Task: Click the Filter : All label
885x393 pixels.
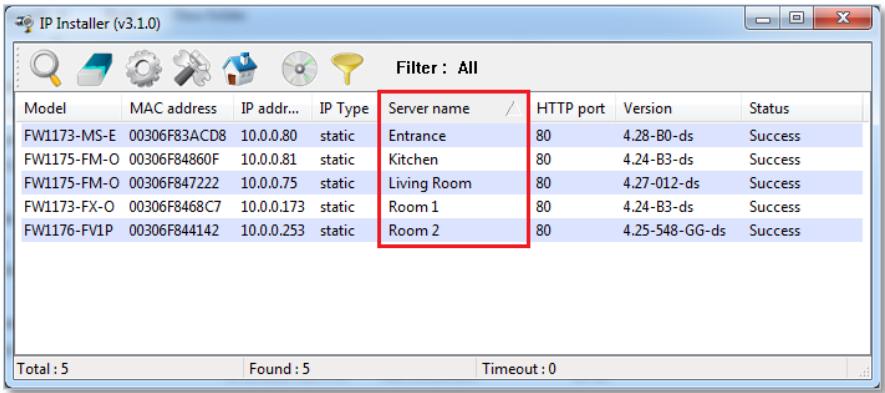Action: click(x=436, y=68)
